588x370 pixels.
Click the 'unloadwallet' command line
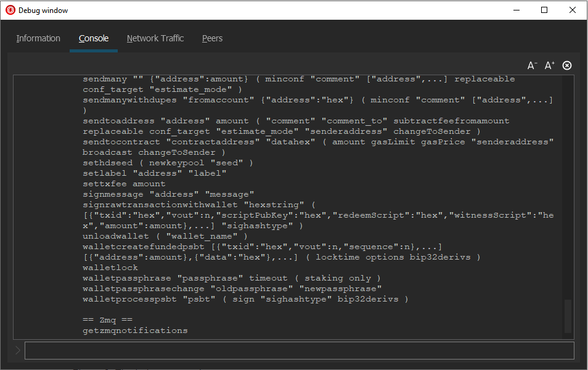pyautogui.click(x=165, y=236)
